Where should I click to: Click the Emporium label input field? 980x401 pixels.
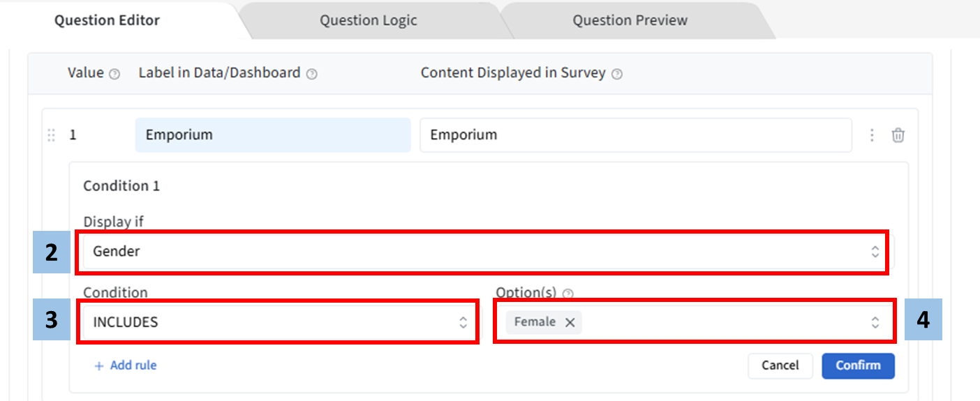pos(272,135)
